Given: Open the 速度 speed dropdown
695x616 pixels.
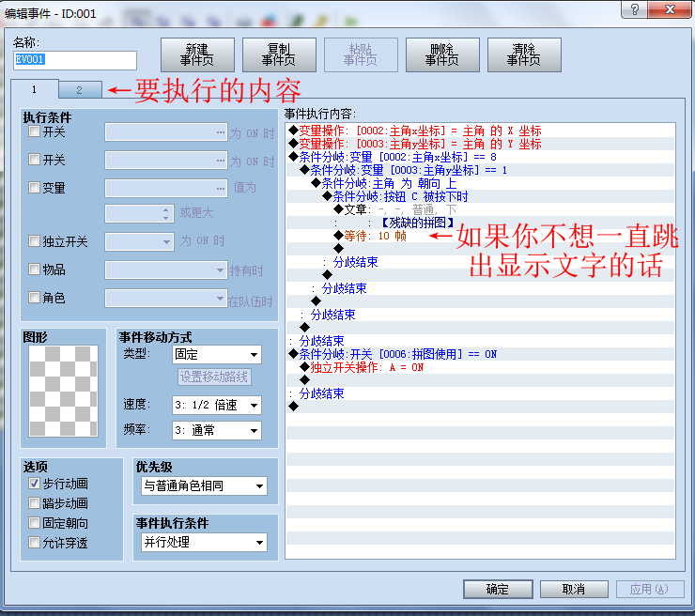Looking at the screenshot, I should tap(217, 405).
